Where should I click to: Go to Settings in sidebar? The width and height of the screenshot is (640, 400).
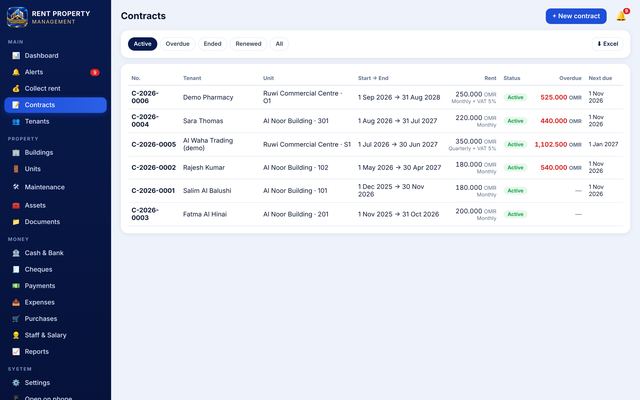(56, 382)
